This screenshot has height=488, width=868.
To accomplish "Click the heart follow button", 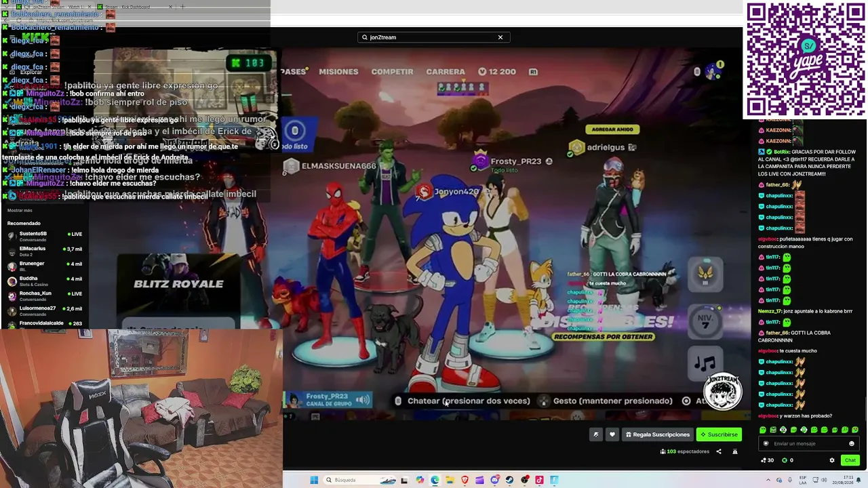I will [x=612, y=434].
